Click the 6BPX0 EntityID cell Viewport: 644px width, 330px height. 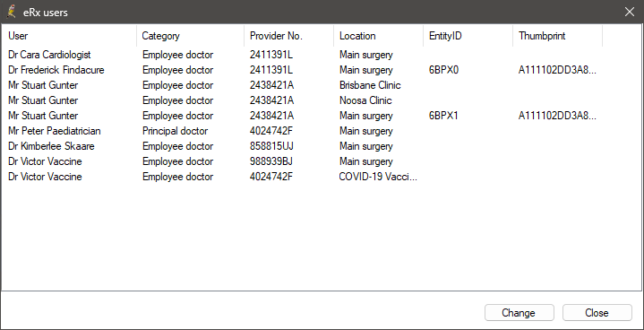point(443,70)
